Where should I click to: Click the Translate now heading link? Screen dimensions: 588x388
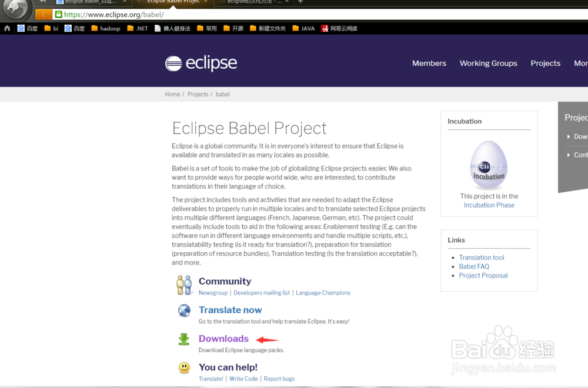[230, 310]
